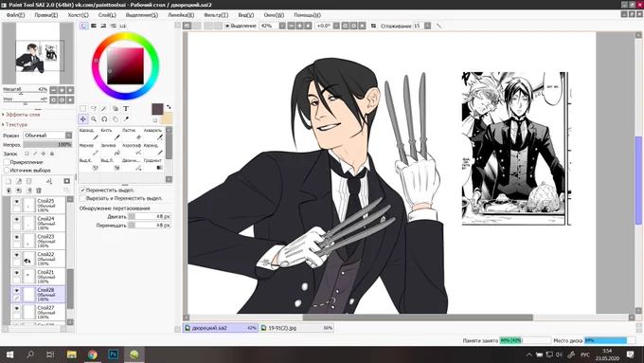
Task: Open the straight line stabilizer icon
Action: click(x=438, y=26)
